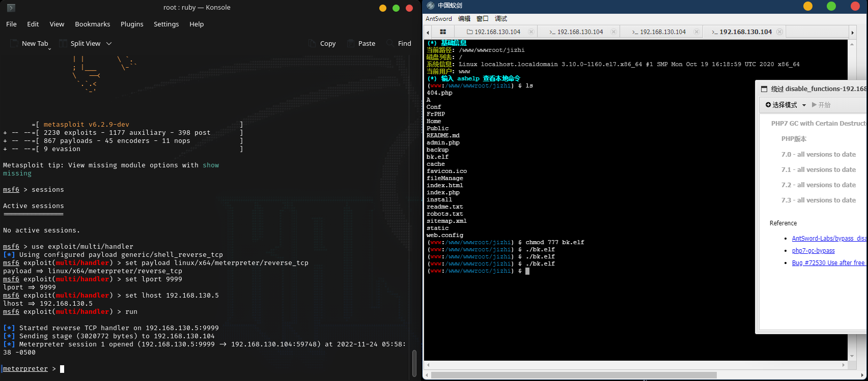Click 'Started reverse TCP handler' log line
The image size is (868, 381).
pyautogui.click(x=111, y=328)
